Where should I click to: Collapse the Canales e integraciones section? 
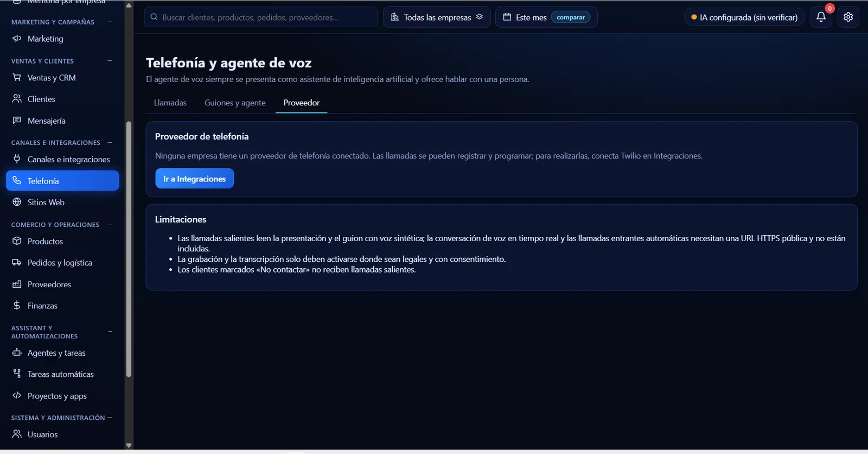click(x=110, y=142)
